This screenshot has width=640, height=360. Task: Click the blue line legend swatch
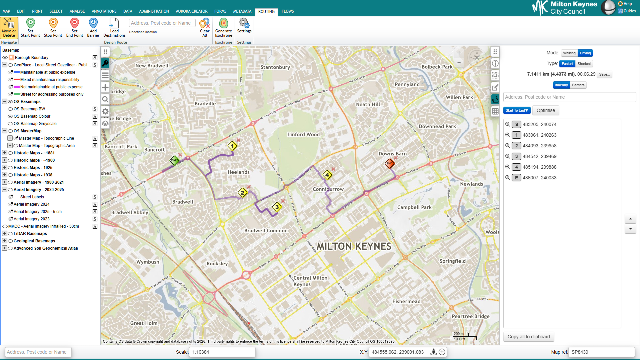point(17,72)
